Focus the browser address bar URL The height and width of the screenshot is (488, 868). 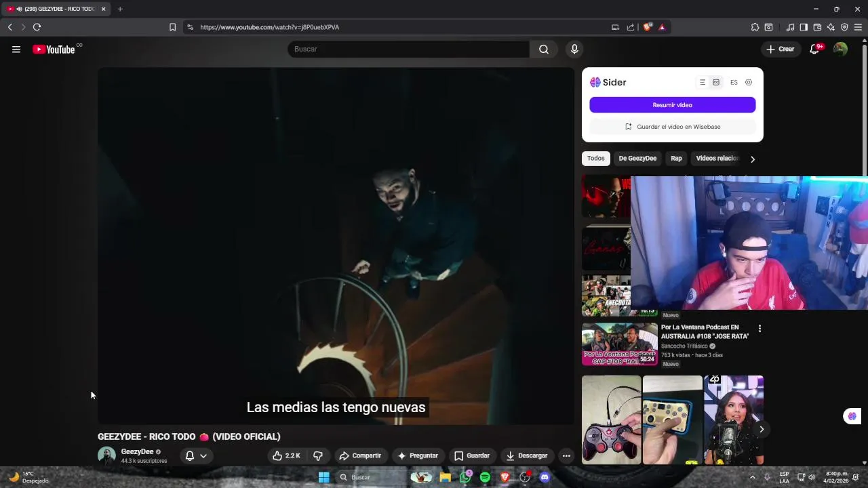coord(269,27)
